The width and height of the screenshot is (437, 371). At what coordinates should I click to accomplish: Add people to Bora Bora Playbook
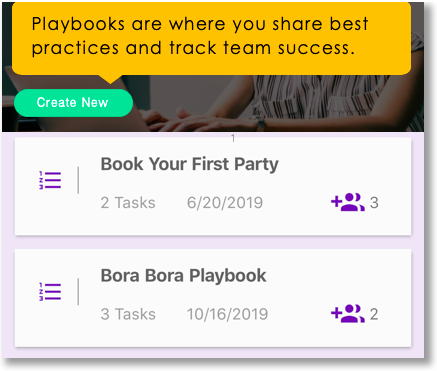point(348,314)
